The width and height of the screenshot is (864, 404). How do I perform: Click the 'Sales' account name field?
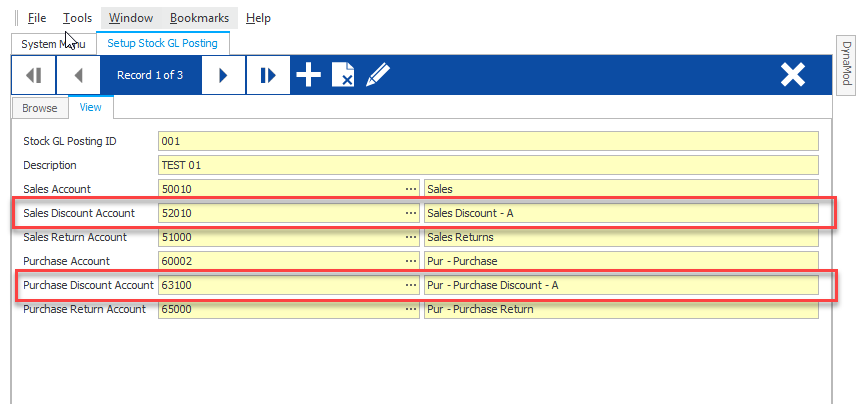[x=621, y=189]
